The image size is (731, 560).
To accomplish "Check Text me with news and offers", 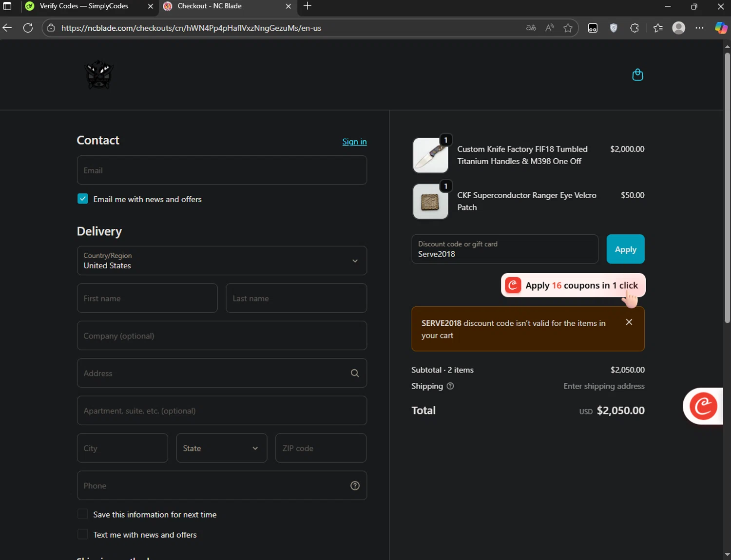I will (83, 534).
